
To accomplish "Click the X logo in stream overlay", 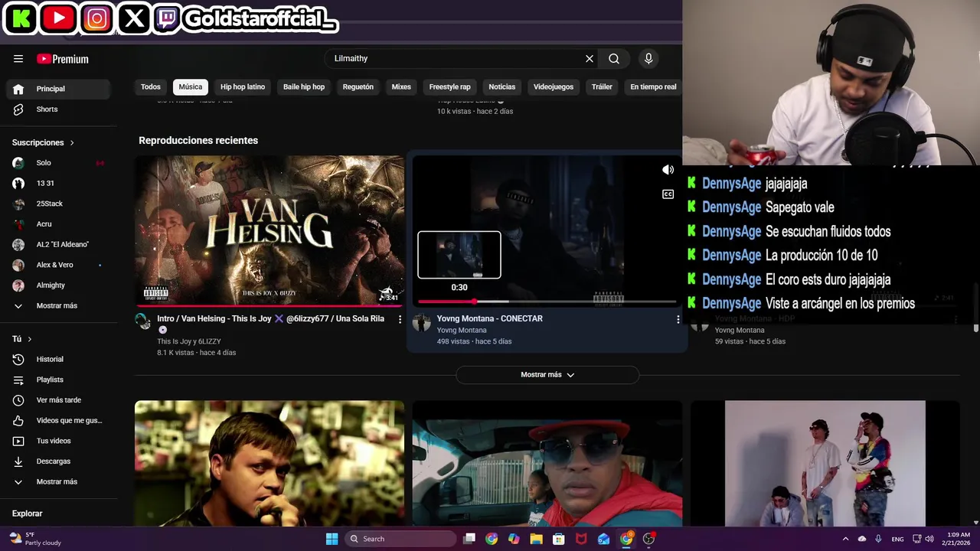I will point(134,18).
